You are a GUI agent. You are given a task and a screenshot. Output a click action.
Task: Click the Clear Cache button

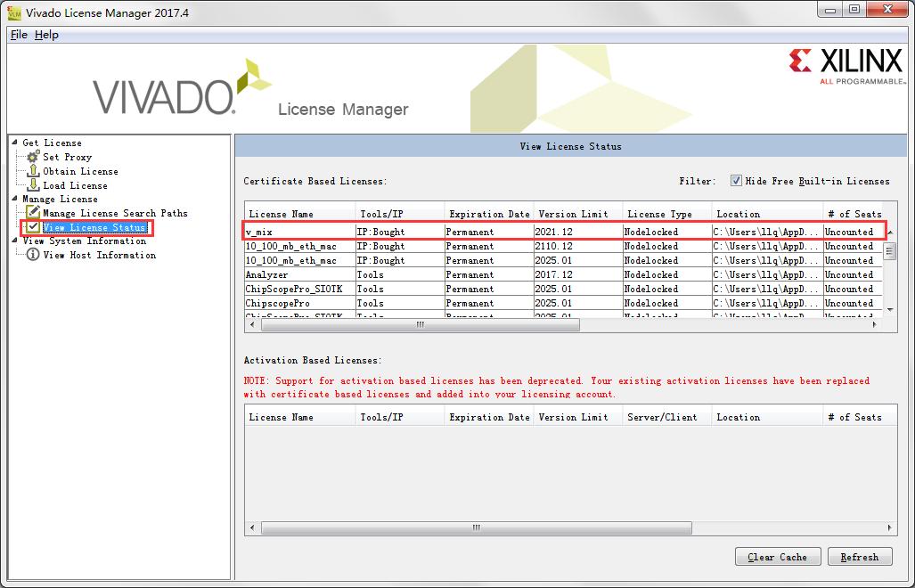tap(777, 557)
